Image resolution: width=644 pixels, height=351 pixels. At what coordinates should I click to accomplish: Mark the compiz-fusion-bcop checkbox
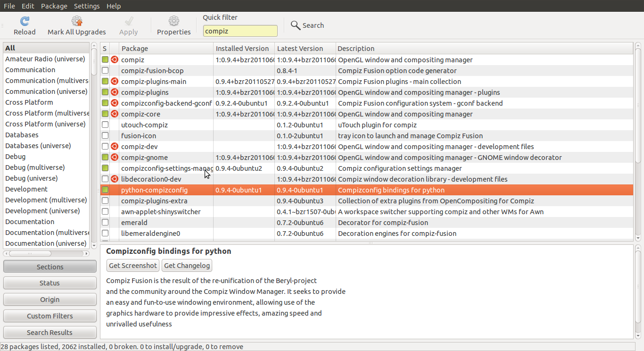105,71
